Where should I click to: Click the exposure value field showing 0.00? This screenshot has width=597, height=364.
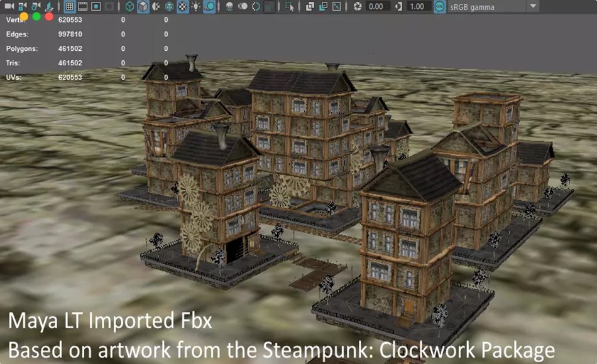pyautogui.click(x=376, y=6)
